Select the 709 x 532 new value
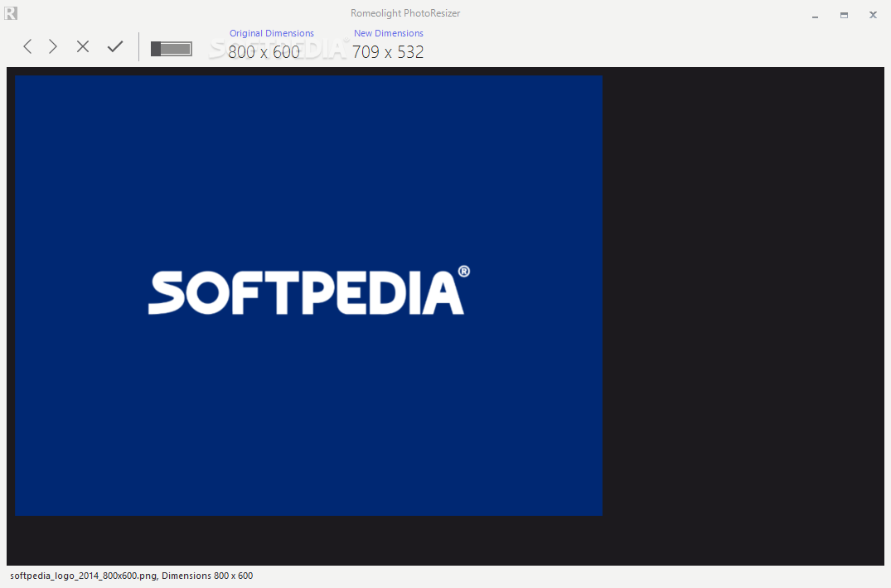The height and width of the screenshot is (588, 891). pyautogui.click(x=388, y=52)
